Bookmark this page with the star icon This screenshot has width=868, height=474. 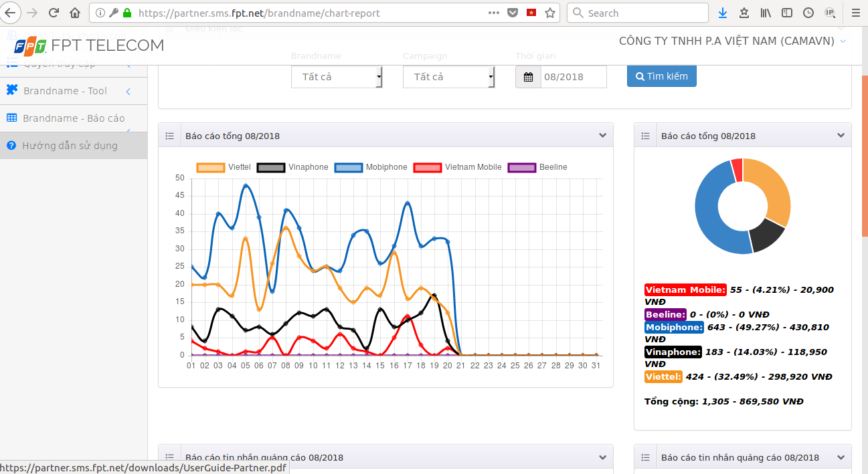(550, 13)
